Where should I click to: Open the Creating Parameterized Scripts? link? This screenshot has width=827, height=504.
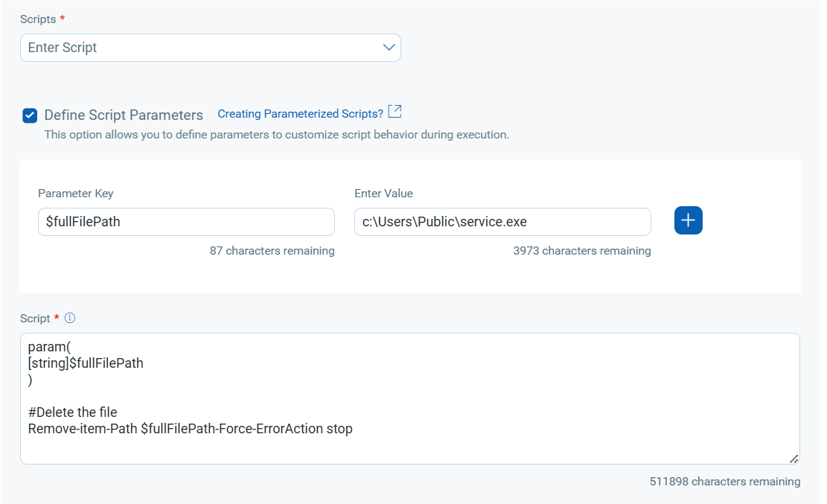click(x=300, y=114)
